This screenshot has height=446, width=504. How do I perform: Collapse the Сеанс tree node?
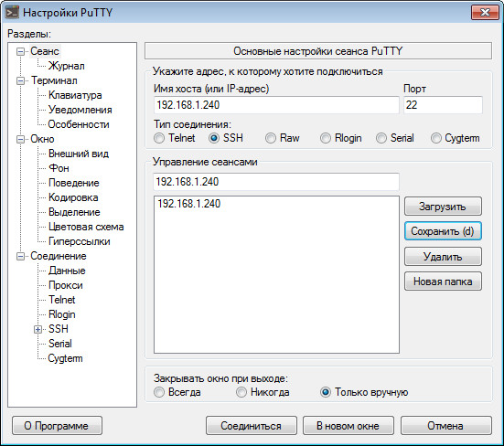(20, 51)
